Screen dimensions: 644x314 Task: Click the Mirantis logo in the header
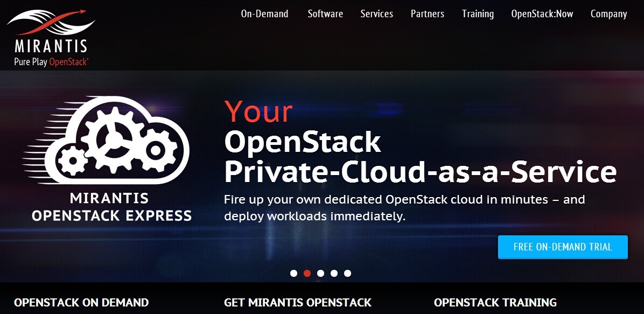coord(51,37)
